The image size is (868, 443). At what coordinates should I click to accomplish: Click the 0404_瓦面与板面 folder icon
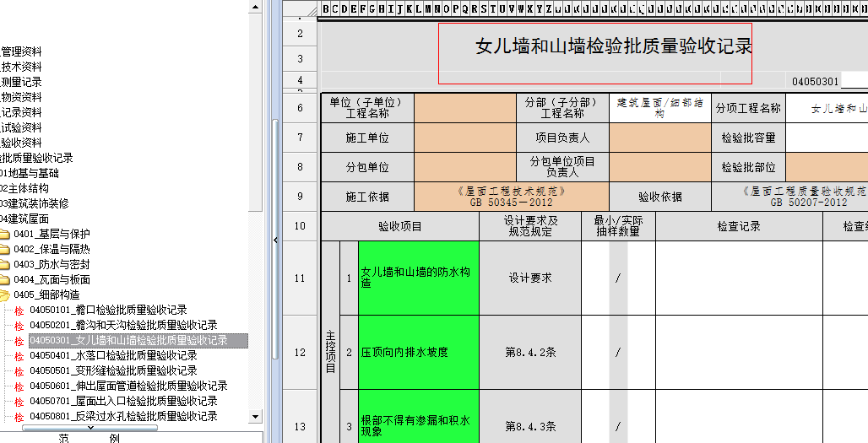5,279
